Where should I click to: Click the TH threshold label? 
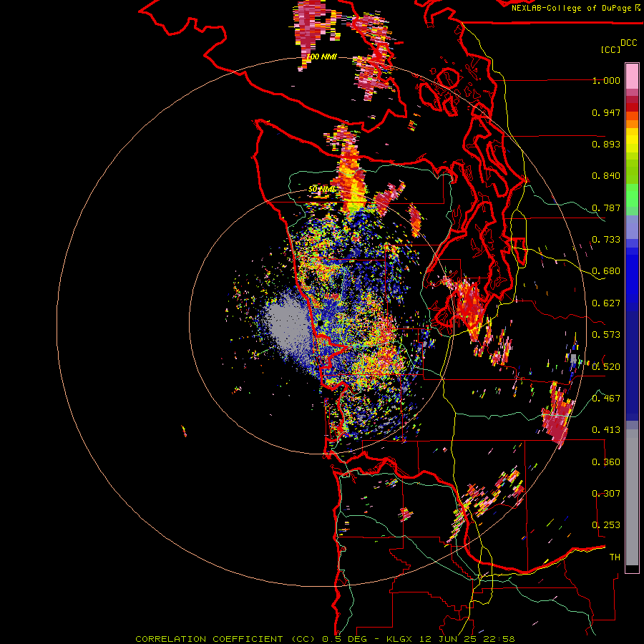click(615, 557)
